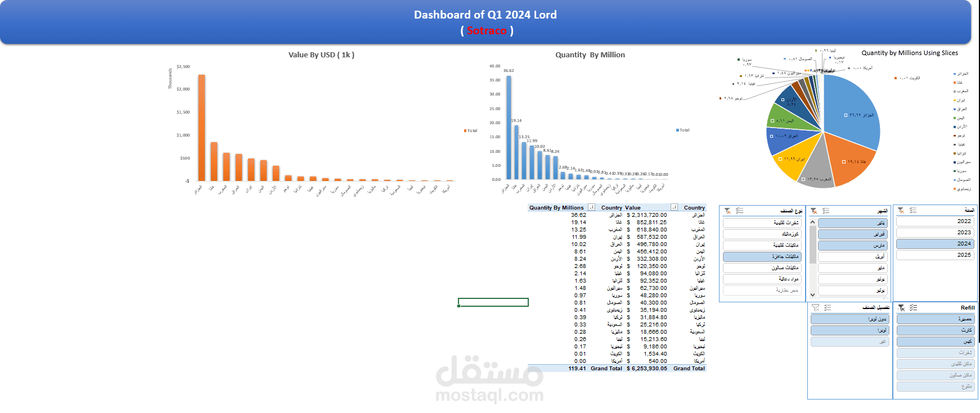Click the dimmed متنوع item in Refill slicer

click(x=935, y=387)
